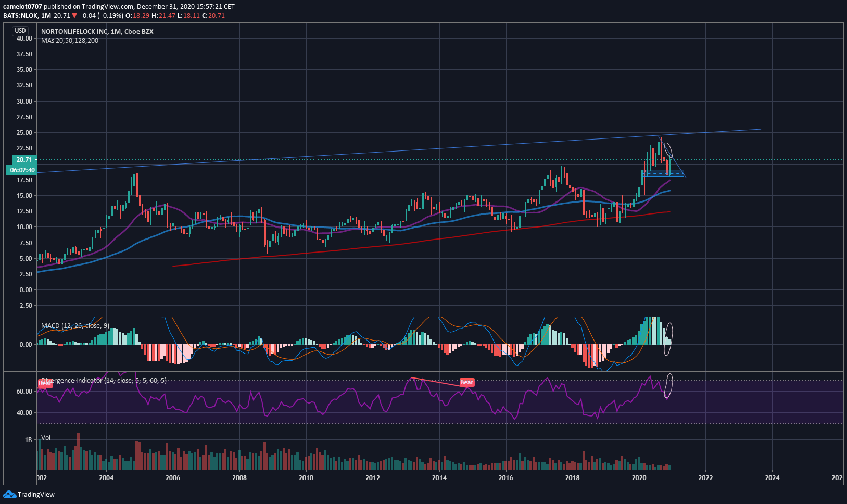Viewport: 847px width, 504px height.
Task: Click the 40.00 level on divergence pane
Action: point(24,413)
